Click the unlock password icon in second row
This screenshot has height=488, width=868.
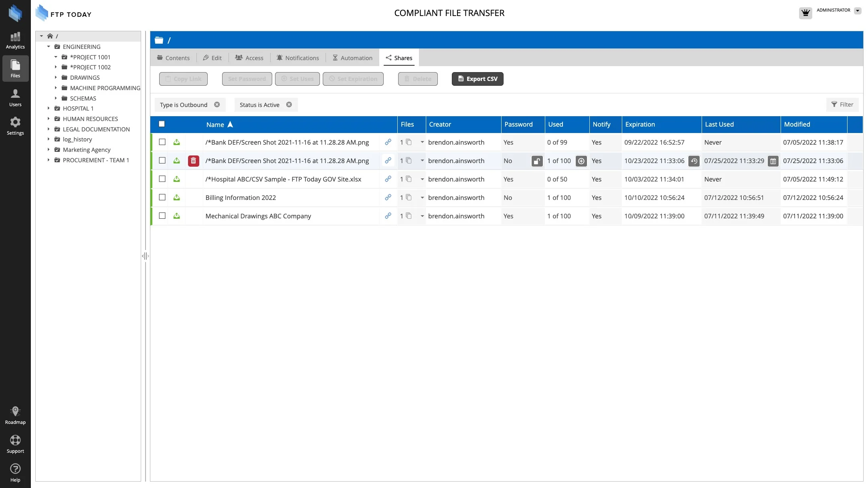click(x=537, y=161)
